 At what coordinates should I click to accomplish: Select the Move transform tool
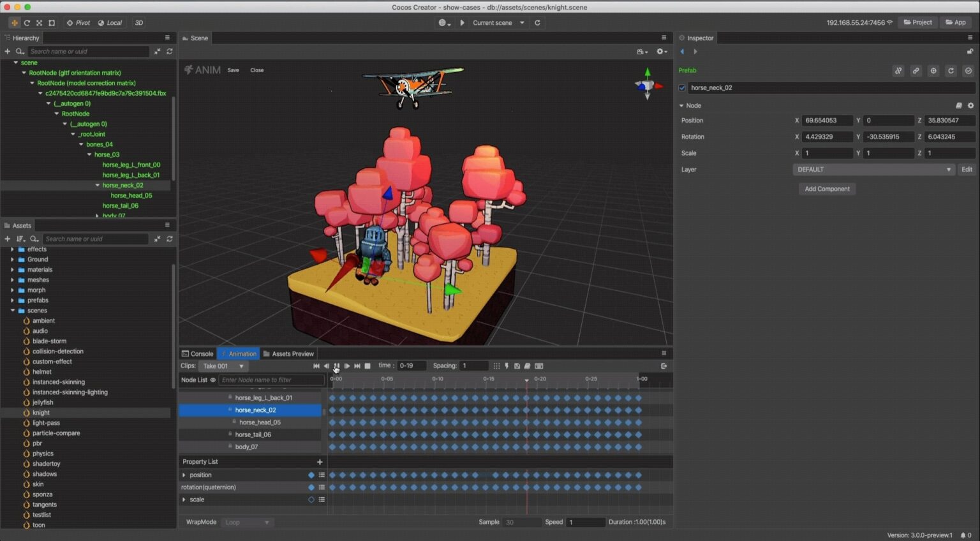14,22
